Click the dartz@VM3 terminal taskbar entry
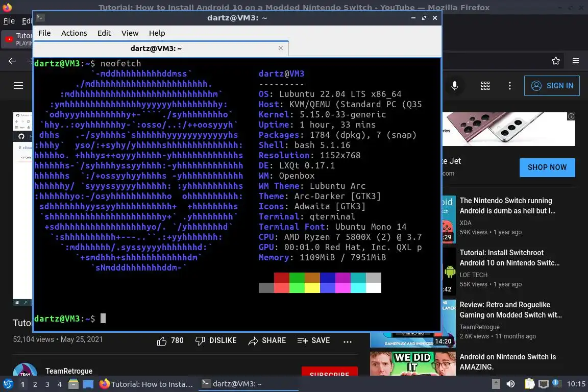Image resolution: width=588 pixels, height=392 pixels. point(248,384)
